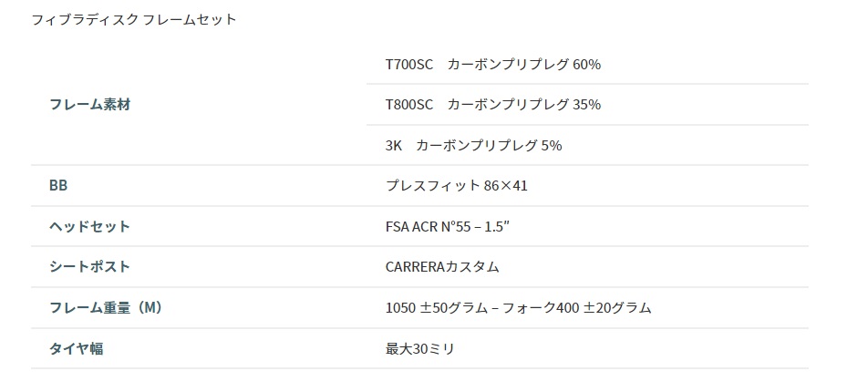Click the 86×41 dimension text
Viewport: 868px width, 392px height.
[505, 185]
